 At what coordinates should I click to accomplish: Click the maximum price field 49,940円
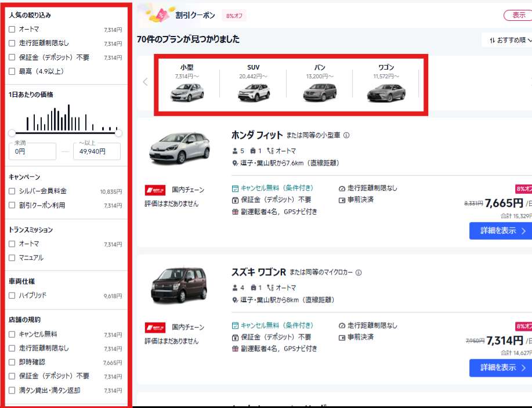click(97, 151)
